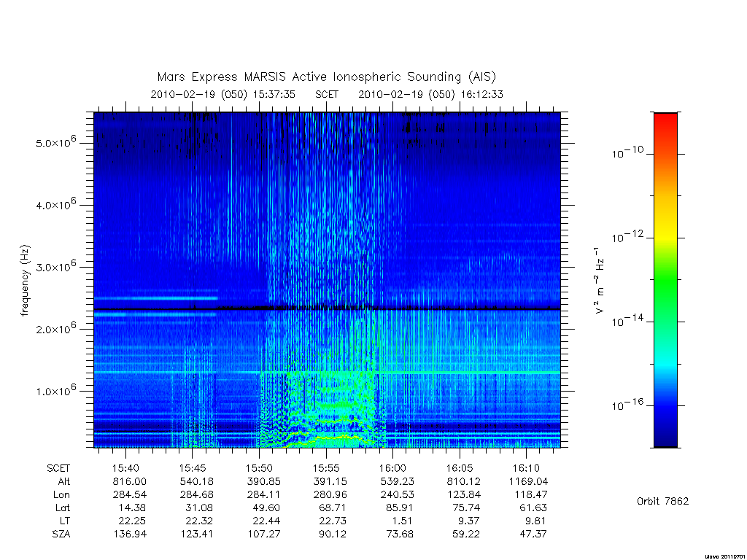This screenshot has height=560, width=747.
Task: Click the 'SZA' row label
Action: click(61, 534)
